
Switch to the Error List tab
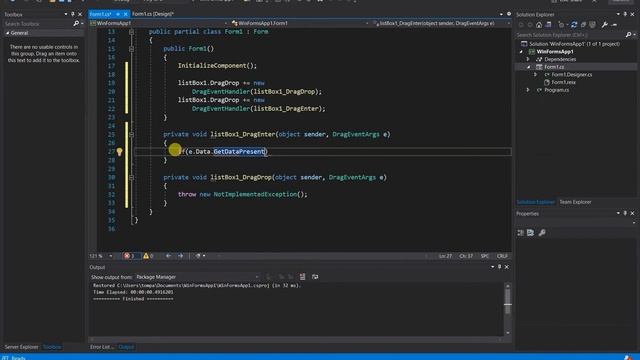102,347
